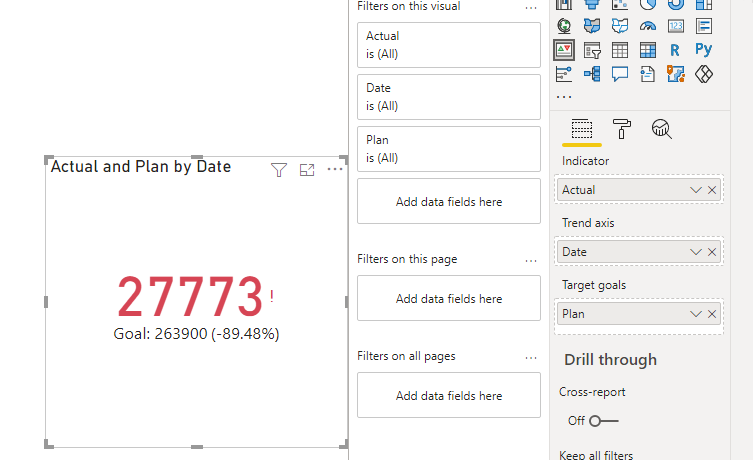Viewport: 753px width, 460px height.
Task: Switch to the Fields tab in Visualizations pane
Action: coord(582,129)
